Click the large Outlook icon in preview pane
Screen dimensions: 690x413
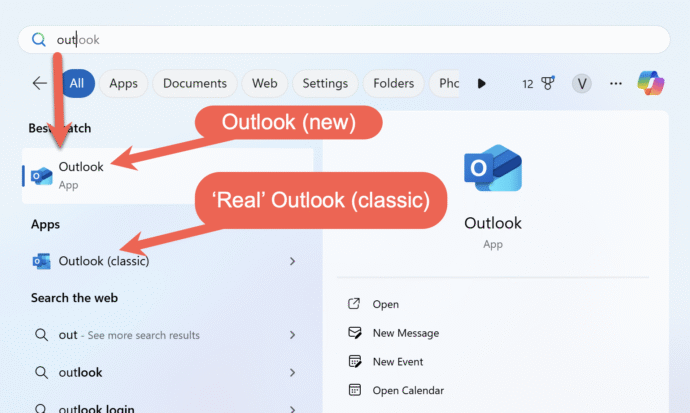[493, 168]
